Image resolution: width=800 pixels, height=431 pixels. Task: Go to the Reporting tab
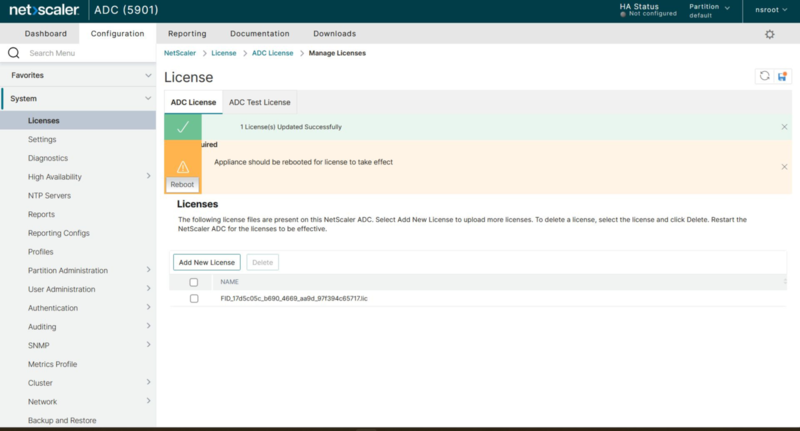coord(187,34)
